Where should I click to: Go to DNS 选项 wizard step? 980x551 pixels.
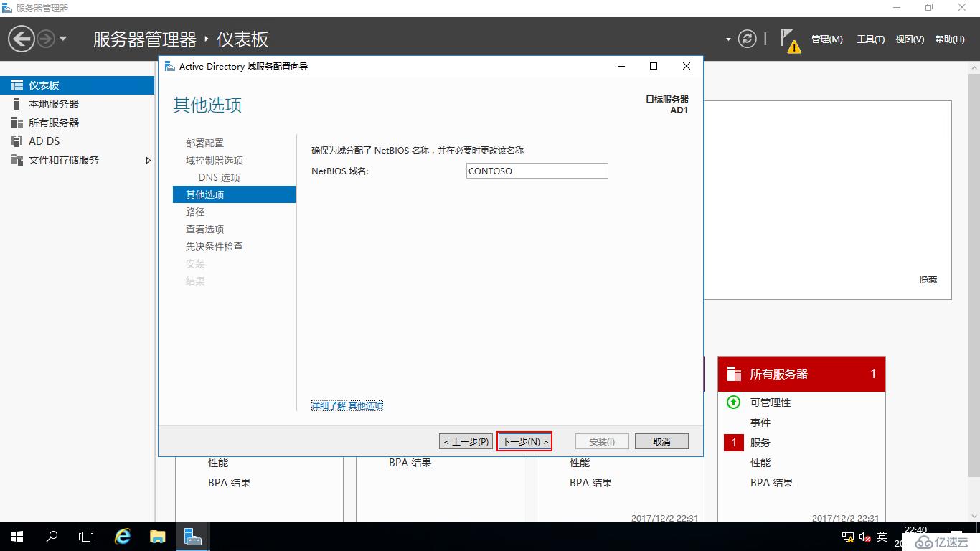coord(220,177)
